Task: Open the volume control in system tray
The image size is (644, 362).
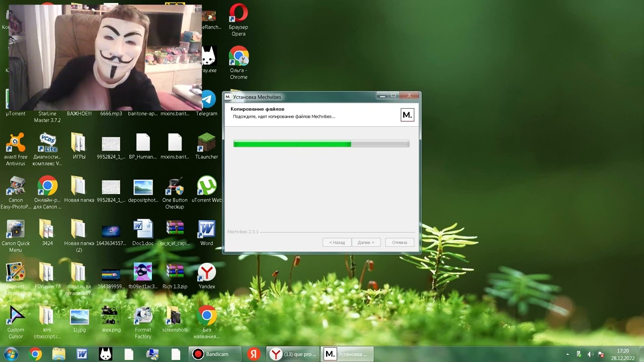Action: (590, 354)
